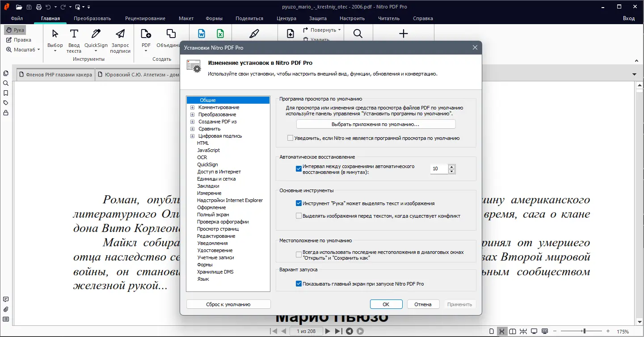Click the Undo arrow icon
Viewport: 644px width, 337px height.
tap(48, 7)
